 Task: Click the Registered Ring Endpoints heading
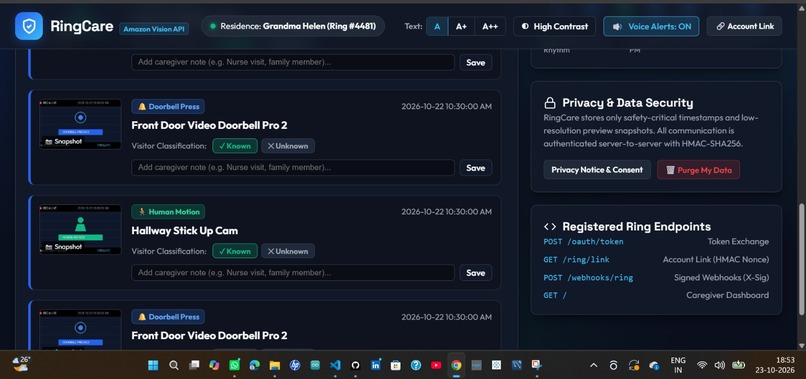636,227
